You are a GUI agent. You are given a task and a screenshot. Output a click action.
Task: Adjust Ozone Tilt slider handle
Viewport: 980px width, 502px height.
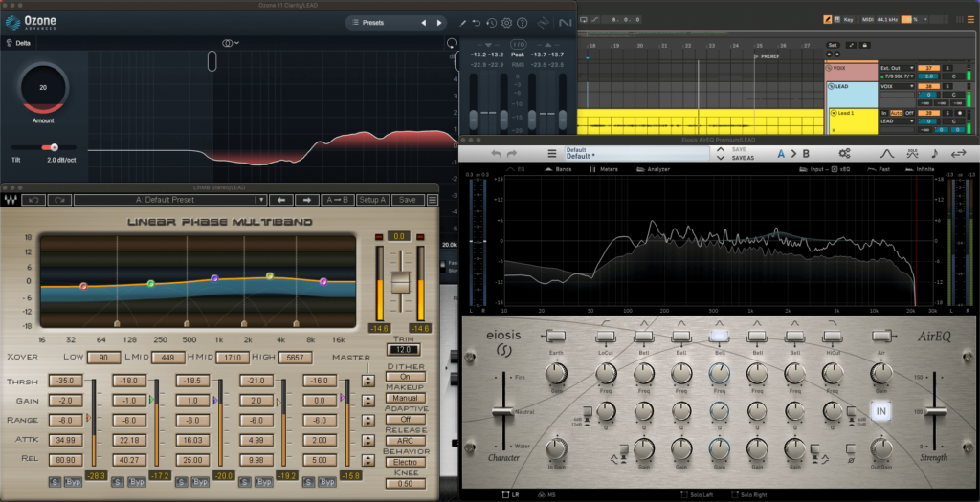pos(54,147)
